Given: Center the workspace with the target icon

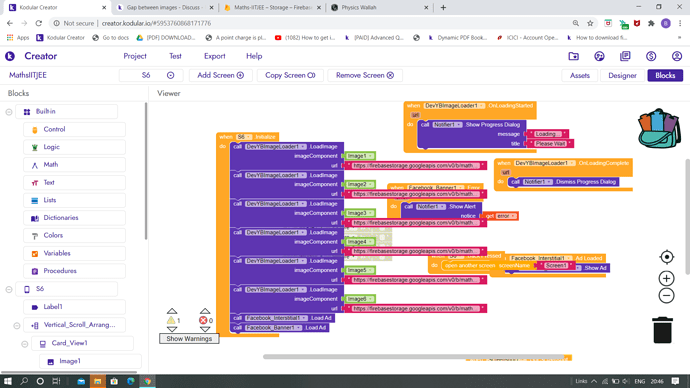Looking at the screenshot, I should [667, 257].
